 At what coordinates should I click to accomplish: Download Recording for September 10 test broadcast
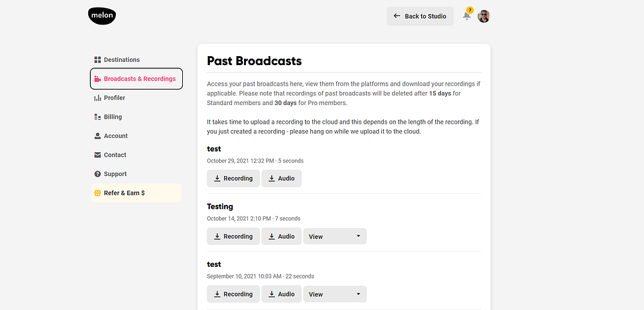coord(233,294)
